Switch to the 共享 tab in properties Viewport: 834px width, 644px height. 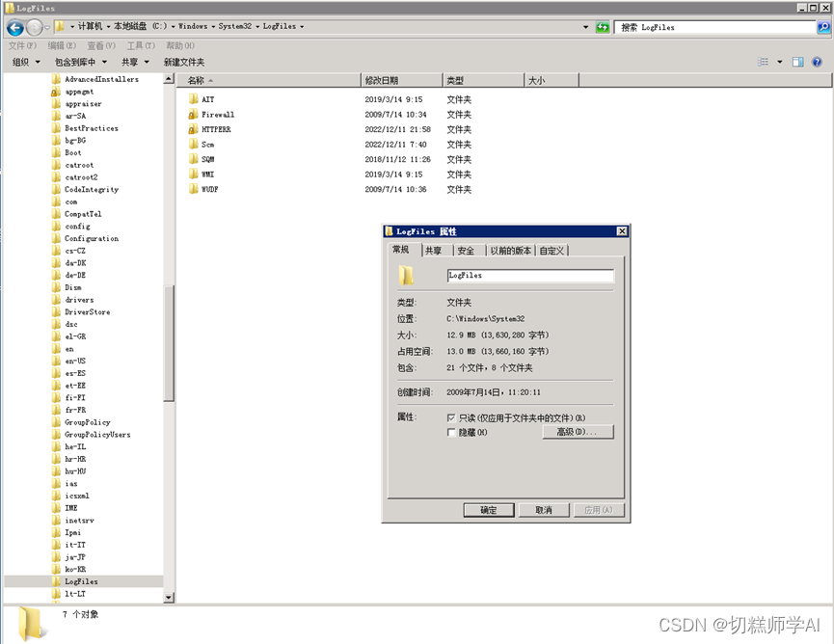[434, 251]
